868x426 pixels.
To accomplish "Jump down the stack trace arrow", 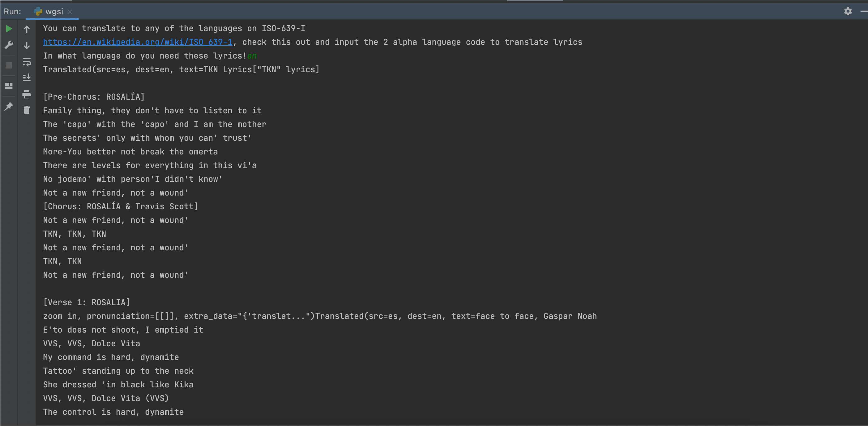I will point(27,45).
